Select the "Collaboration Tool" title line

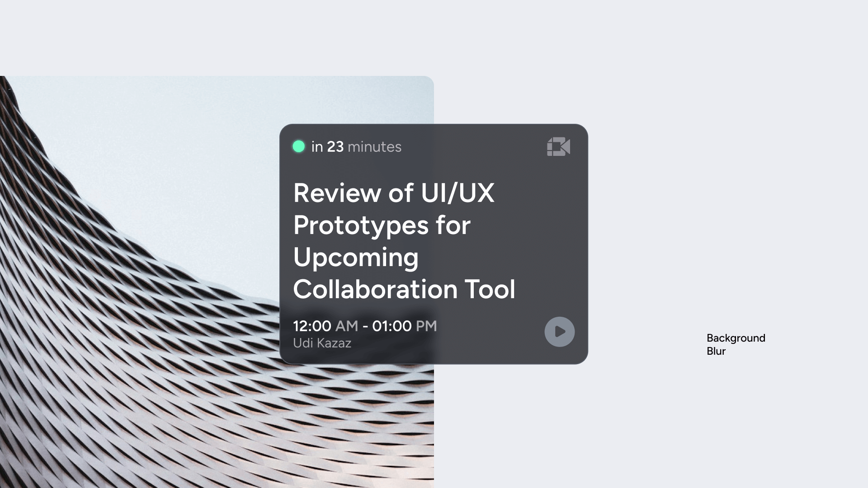coord(404,289)
